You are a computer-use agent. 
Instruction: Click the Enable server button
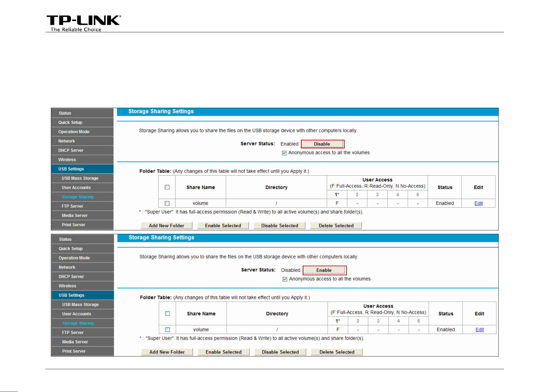point(324,270)
